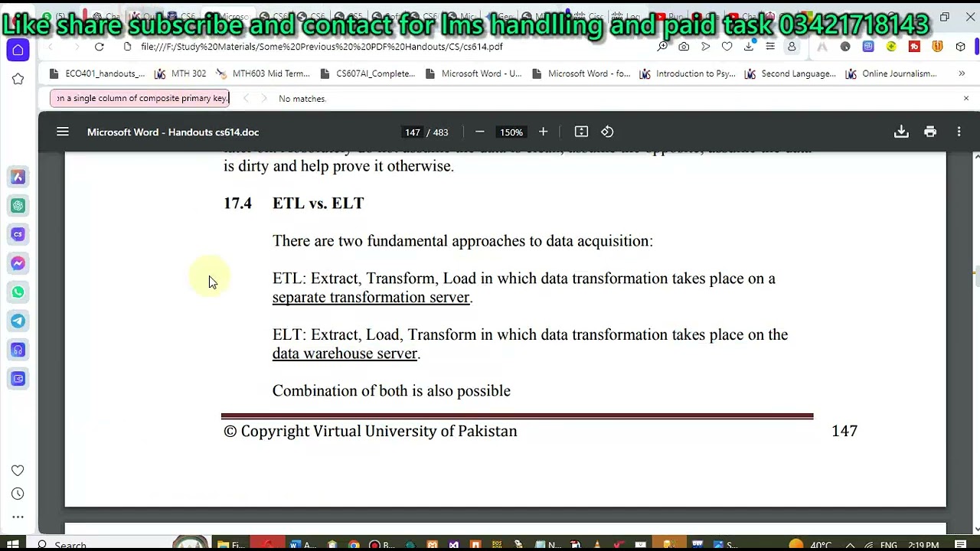Close the find-in-page bar
Screen dimensions: 980x551
click(x=965, y=98)
